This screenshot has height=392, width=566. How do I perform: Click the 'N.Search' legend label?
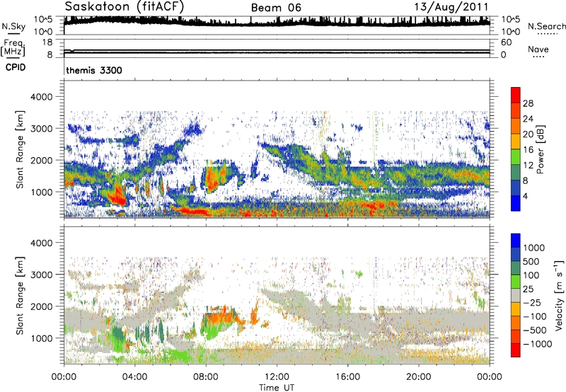pos(546,26)
